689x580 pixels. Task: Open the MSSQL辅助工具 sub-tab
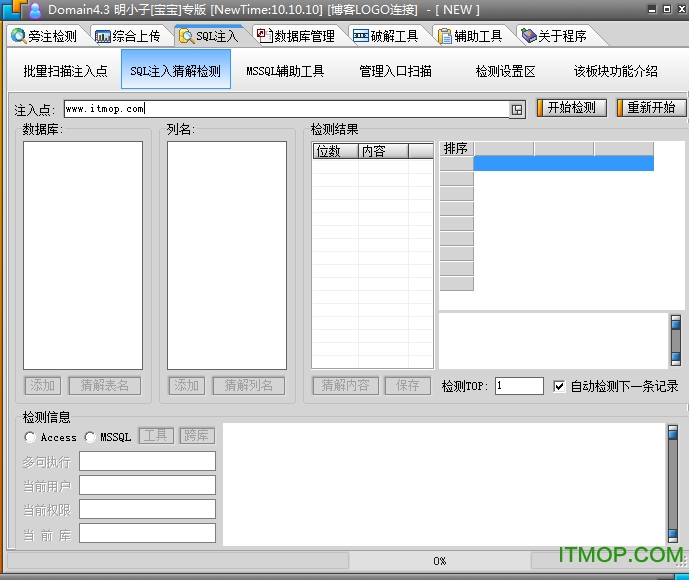[285, 71]
